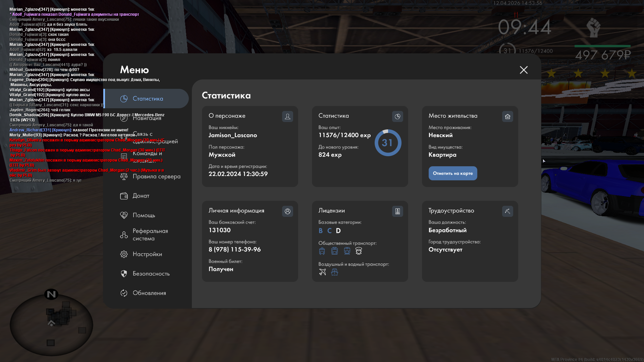Viewport: 644px width, 362px height.
Task: Click the user circle icon in Личная информация card
Action: click(287, 211)
